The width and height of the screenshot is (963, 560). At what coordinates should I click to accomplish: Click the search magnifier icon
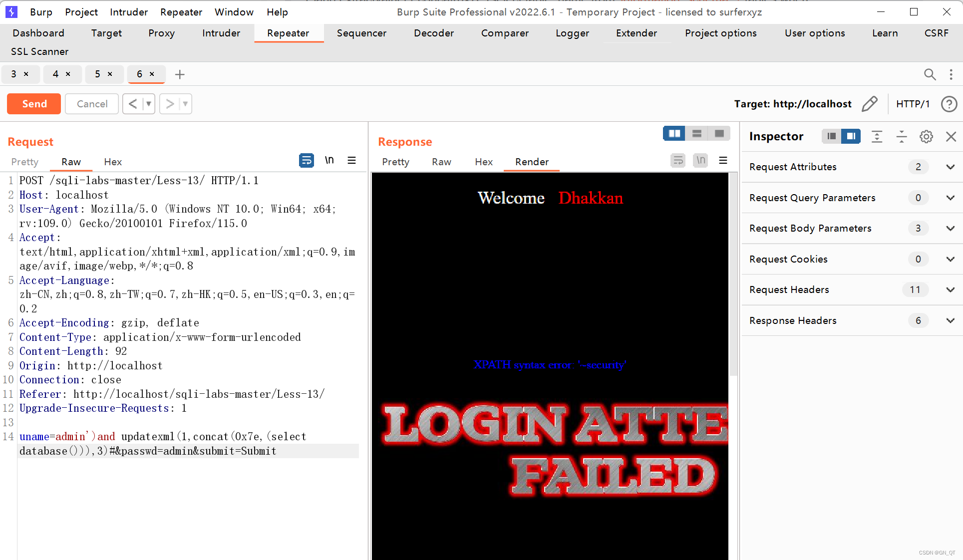(930, 74)
